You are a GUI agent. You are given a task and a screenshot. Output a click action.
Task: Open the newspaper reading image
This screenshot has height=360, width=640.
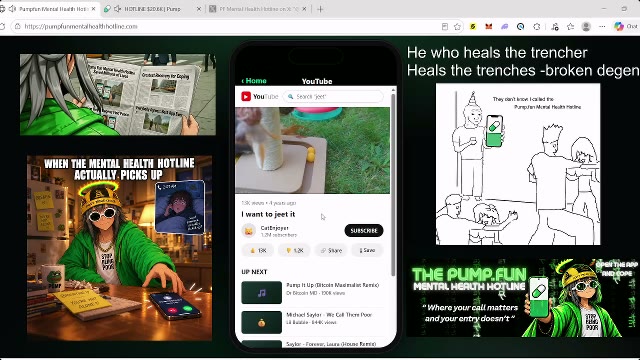click(x=118, y=94)
